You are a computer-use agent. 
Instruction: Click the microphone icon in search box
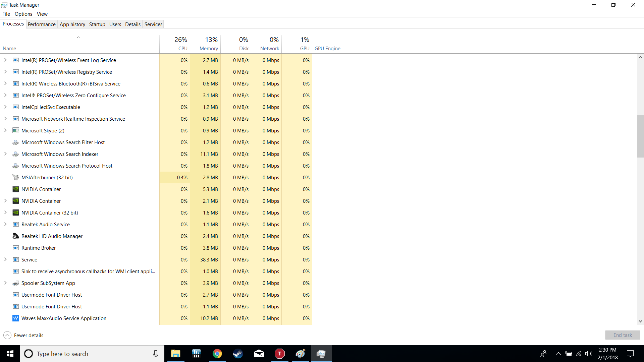(156, 354)
